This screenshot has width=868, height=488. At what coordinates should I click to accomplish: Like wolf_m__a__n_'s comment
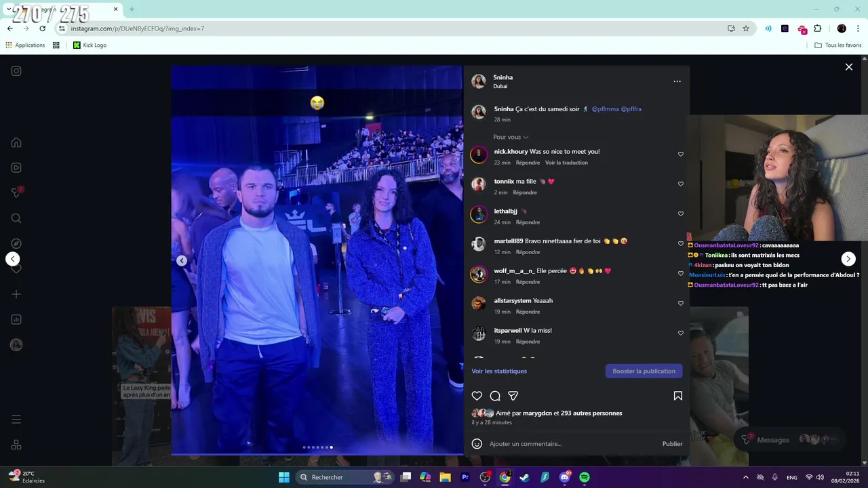coord(681,273)
